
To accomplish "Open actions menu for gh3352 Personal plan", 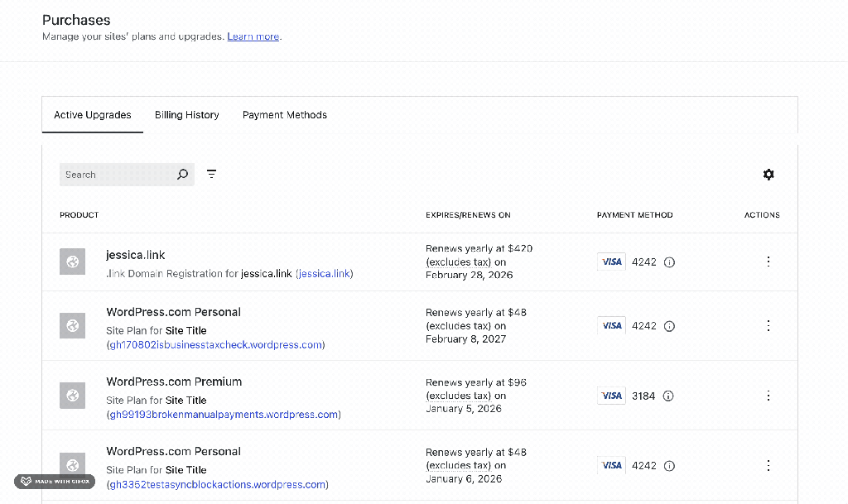I will [768, 465].
